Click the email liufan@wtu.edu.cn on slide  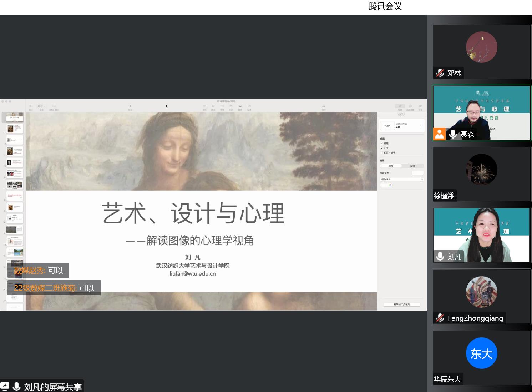click(x=193, y=274)
